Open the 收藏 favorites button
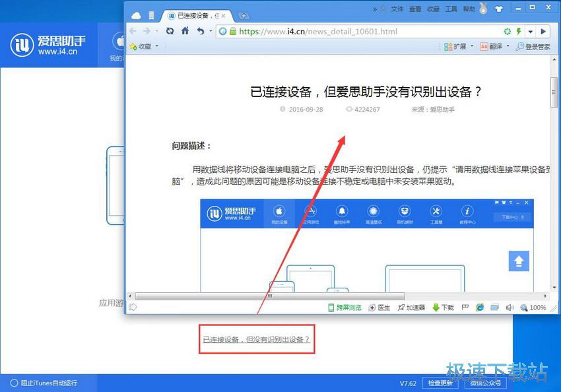Image resolution: width=561 pixels, height=392 pixels. (x=140, y=46)
